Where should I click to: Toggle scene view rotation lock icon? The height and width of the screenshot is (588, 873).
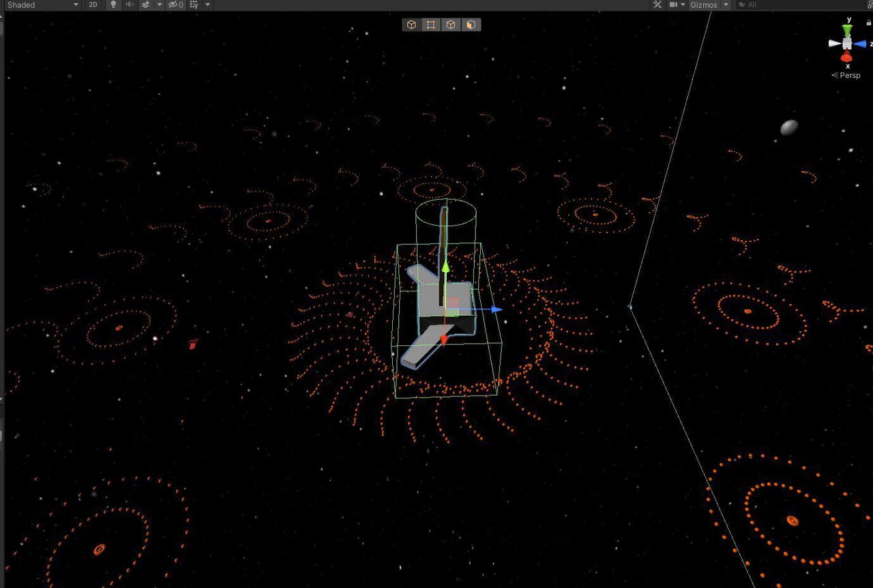(x=868, y=23)
